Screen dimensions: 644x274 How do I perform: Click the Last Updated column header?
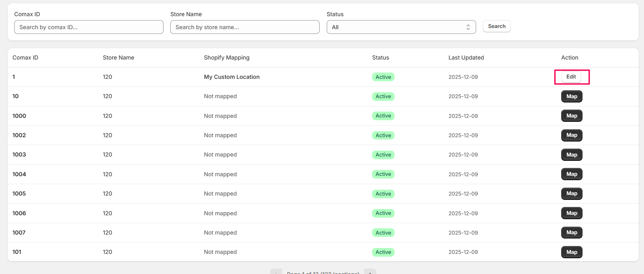point(466,58)
